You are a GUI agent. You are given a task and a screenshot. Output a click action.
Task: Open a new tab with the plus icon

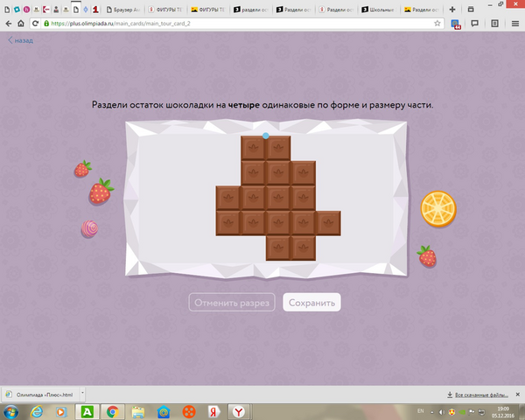(452, 10)
